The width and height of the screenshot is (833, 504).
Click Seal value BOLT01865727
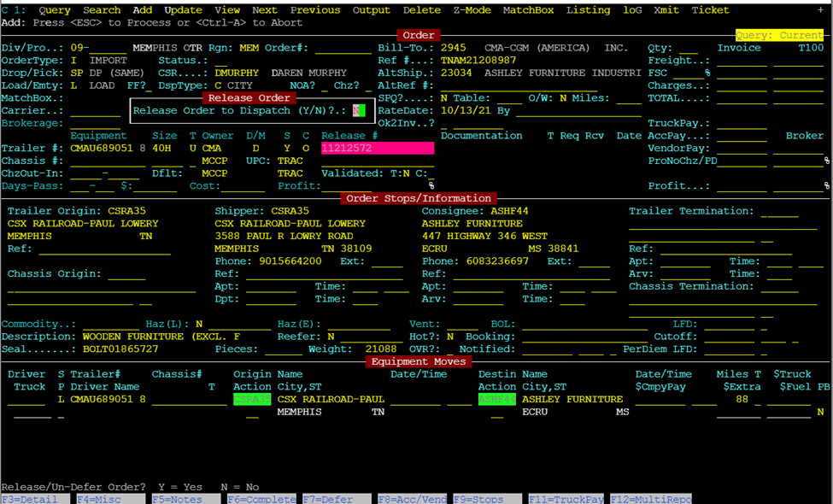tap(120, 349)
